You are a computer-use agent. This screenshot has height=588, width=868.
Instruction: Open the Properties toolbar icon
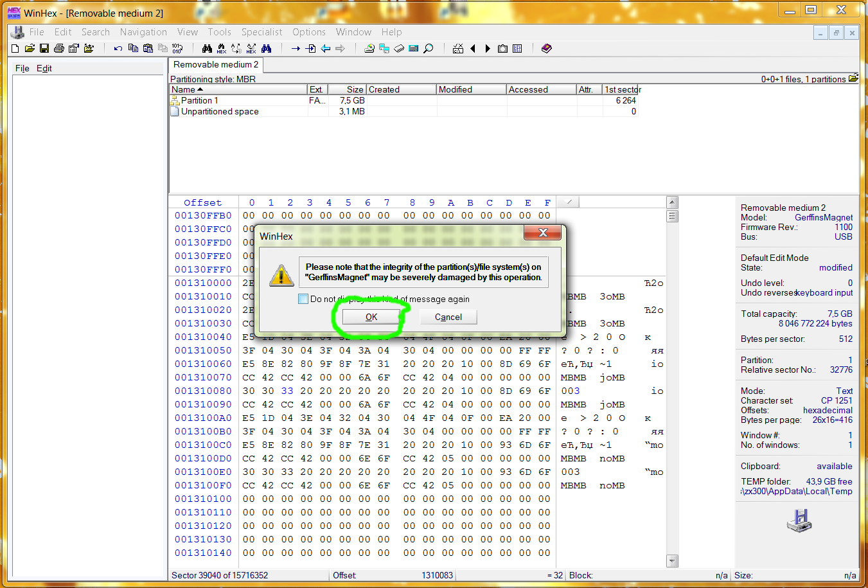[x=74, y=48]
